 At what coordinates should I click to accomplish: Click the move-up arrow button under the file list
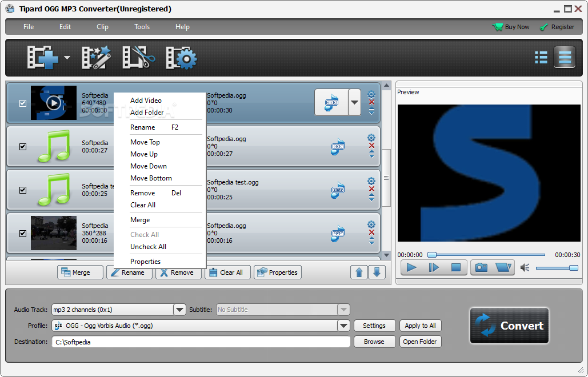point(359,272)
